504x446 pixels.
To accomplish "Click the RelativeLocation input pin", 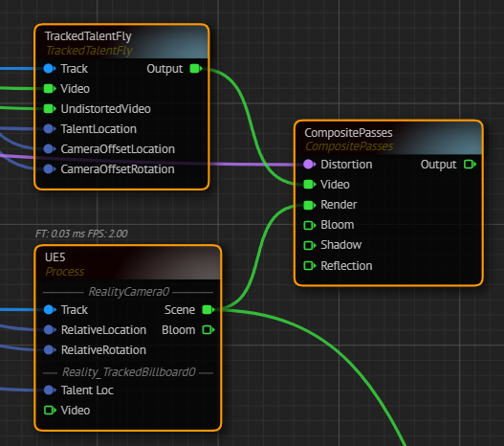I will 49,330.
